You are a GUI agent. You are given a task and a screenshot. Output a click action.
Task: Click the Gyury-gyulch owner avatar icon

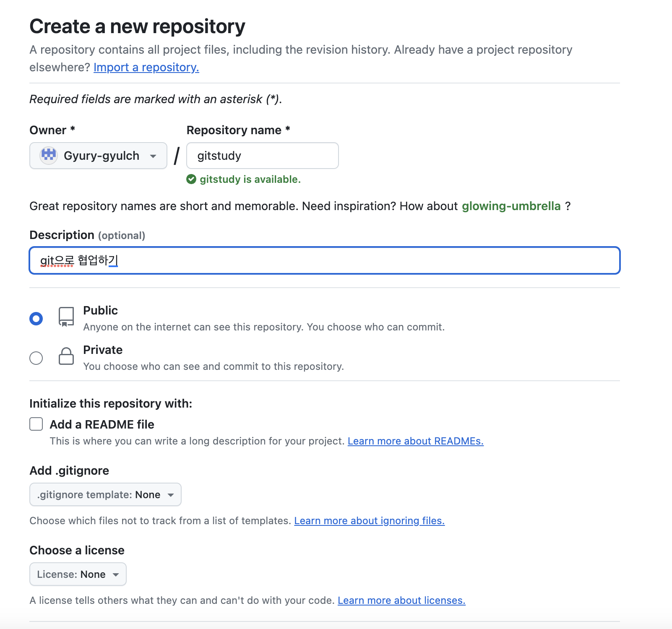(x=49, y=156)
